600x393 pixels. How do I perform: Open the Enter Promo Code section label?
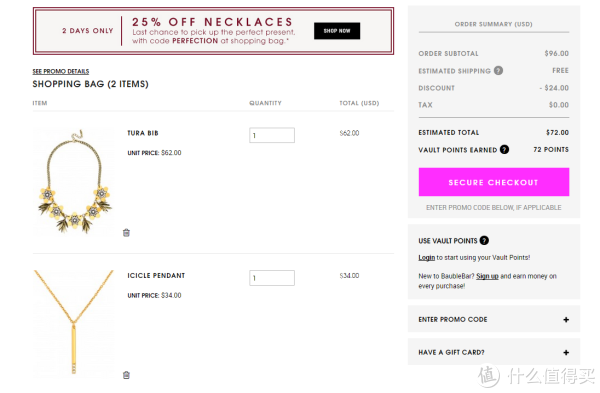[x=453, y=320]
